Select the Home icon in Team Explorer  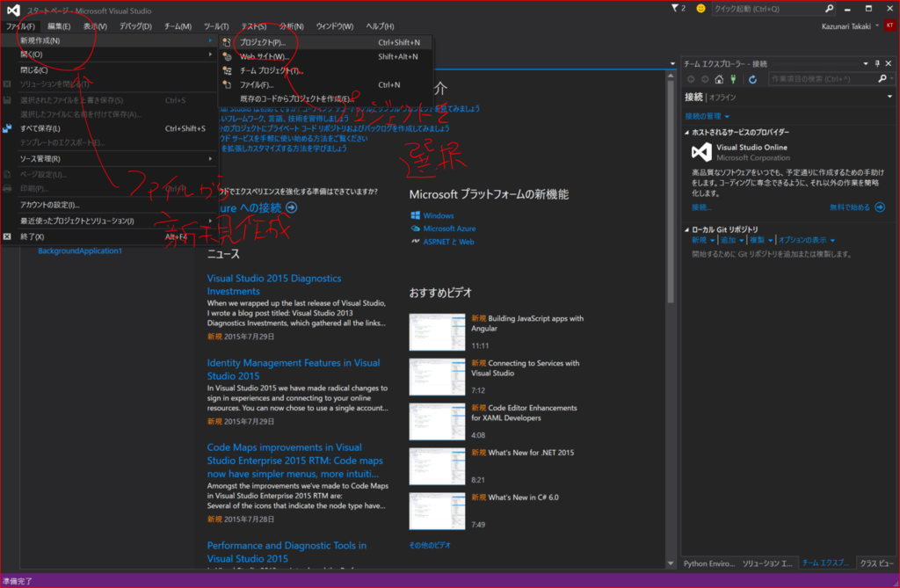pos(719,79)
